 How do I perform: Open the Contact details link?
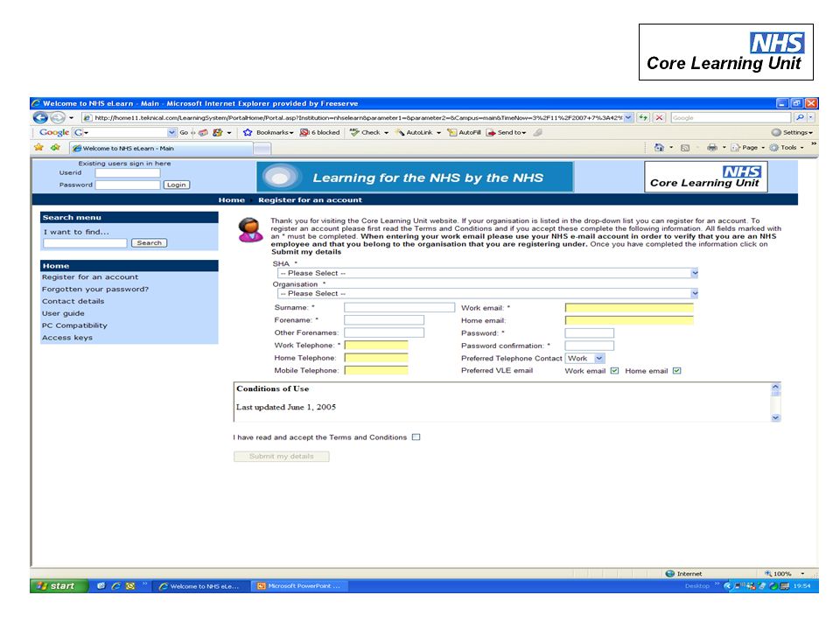click(x=73, y=301)
